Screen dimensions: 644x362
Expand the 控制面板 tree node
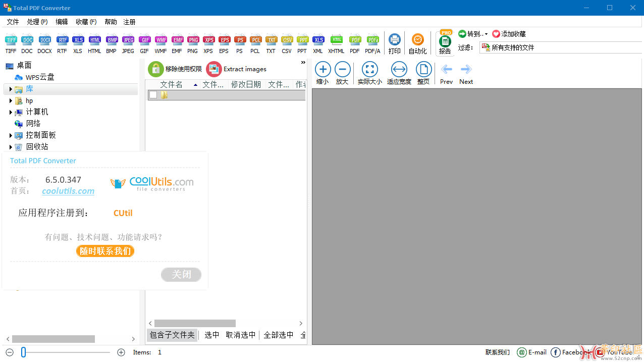click(x=11, y=135)
